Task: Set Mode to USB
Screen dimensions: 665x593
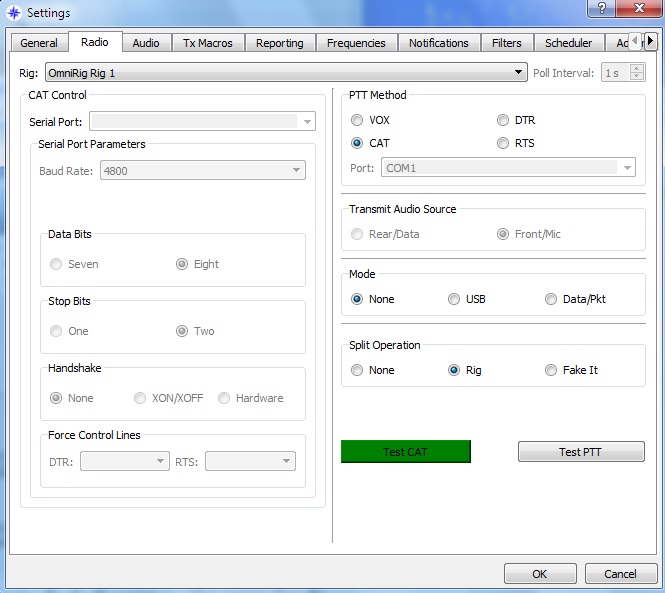Action: (454, 299)
